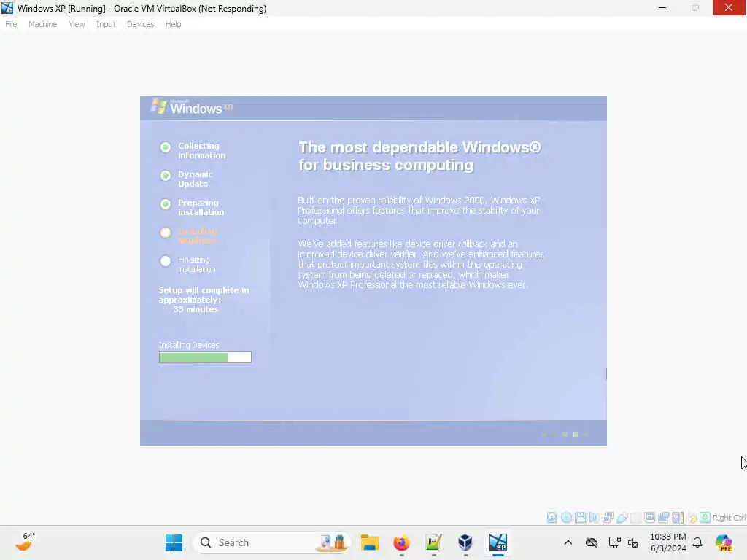
Task: Click the Right Ctrl host key label
Action: pos(729,518)
